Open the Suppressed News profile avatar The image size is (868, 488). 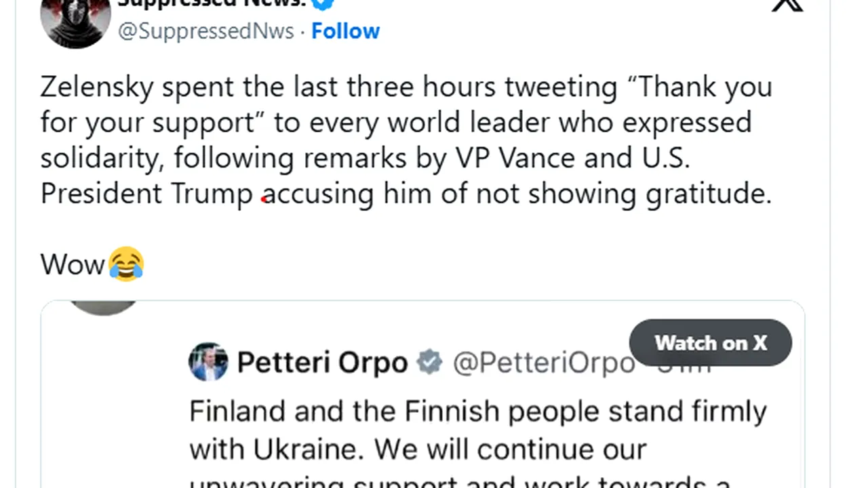[75, 19]
